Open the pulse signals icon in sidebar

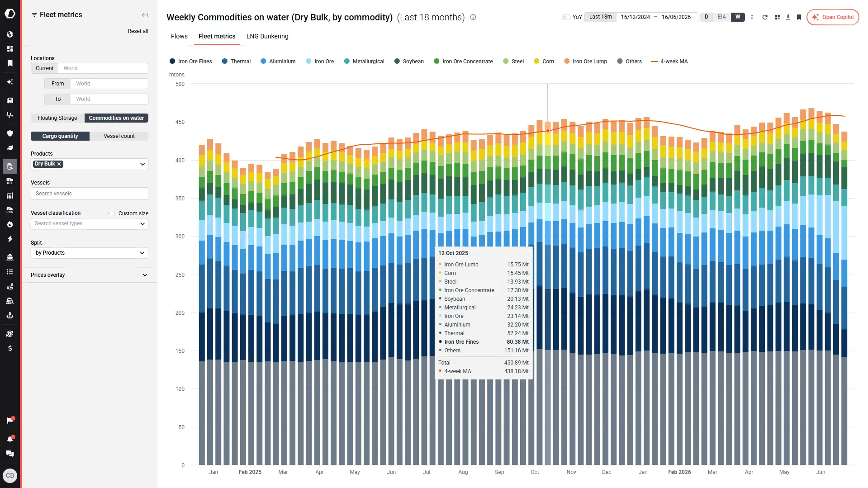(x=10, y=115)
